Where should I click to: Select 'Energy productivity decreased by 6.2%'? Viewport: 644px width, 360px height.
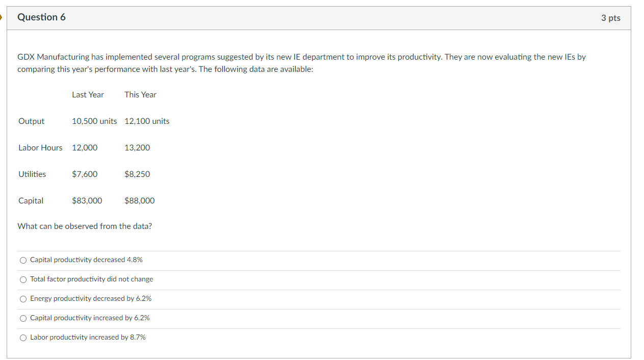(23, 299)
